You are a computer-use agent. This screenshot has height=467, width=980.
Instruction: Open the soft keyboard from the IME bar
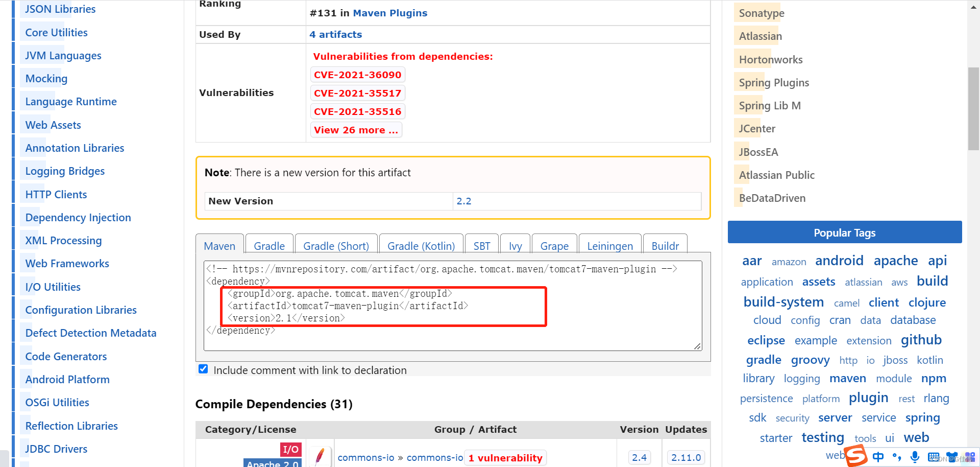point(934,457)
